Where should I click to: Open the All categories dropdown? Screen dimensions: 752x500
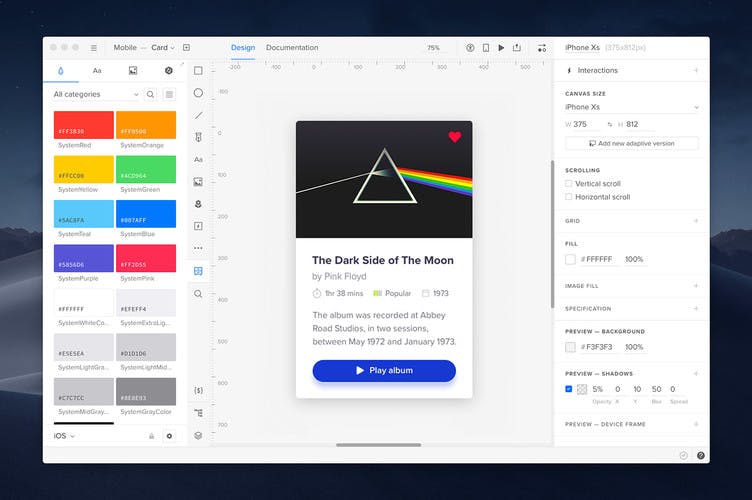click(96, 94)
